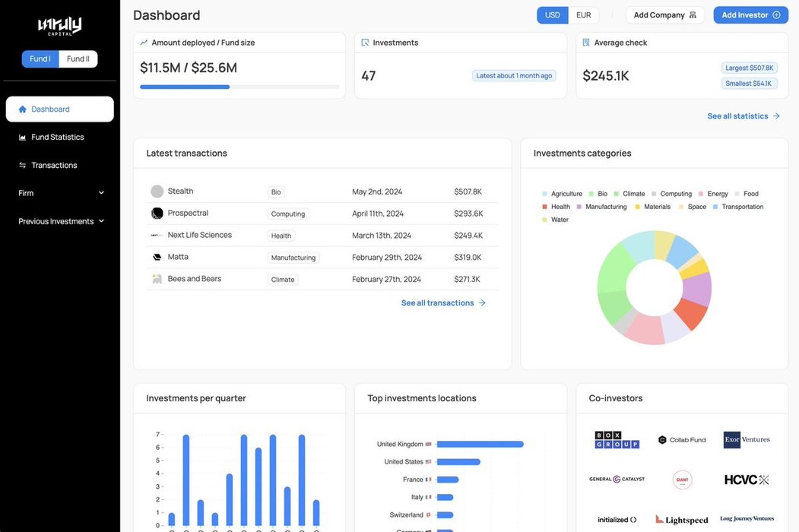Click the Bees and Bears logo
This screenshot has width=799, height=532.
[x=157, y=279]
